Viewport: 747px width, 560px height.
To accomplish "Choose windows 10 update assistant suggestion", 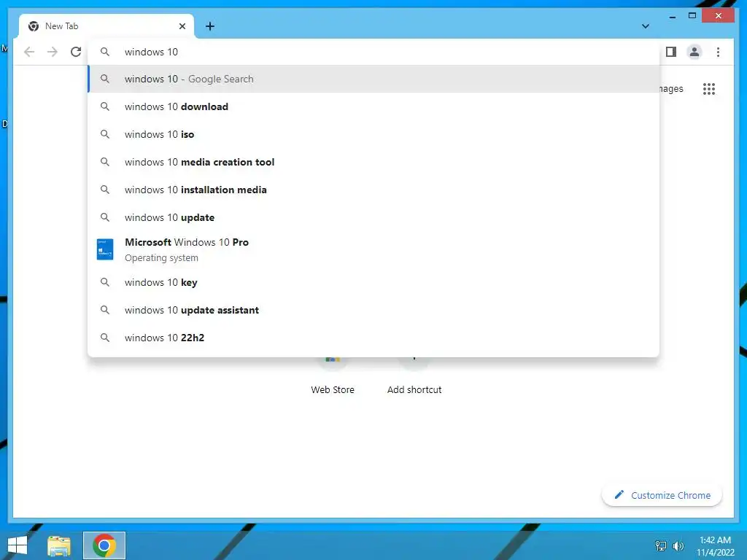I will (373, 310).
